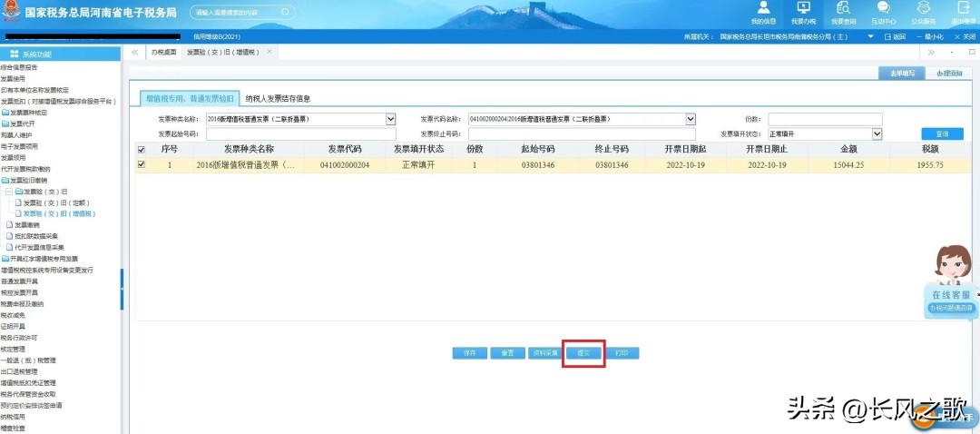The image size is (980, 434).
Task: Open the 发票代码名称 dropdown
Action: tap(691, 119)
